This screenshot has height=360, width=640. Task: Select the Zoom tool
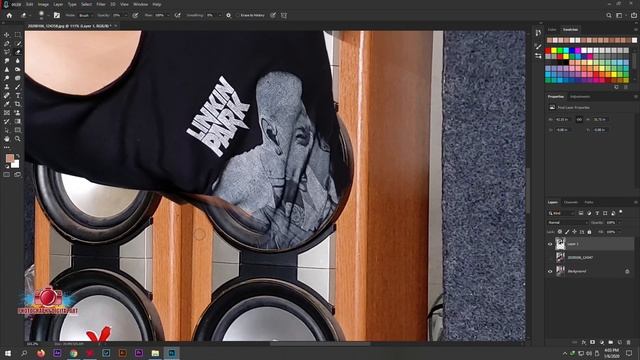coord(18,139)
